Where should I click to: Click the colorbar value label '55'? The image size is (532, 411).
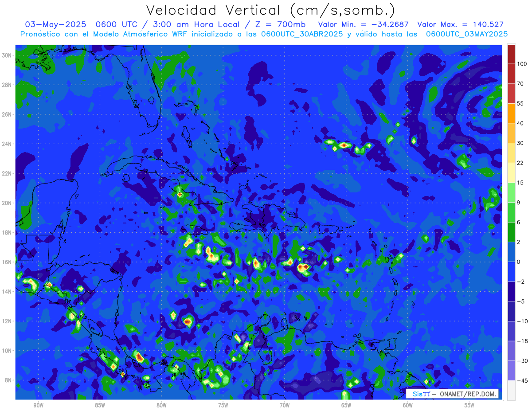520,103
